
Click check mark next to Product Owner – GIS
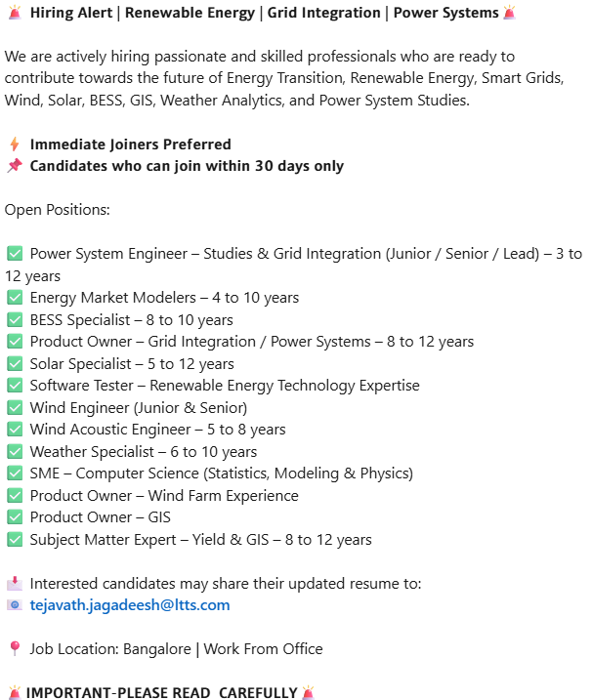coord(15,517)
